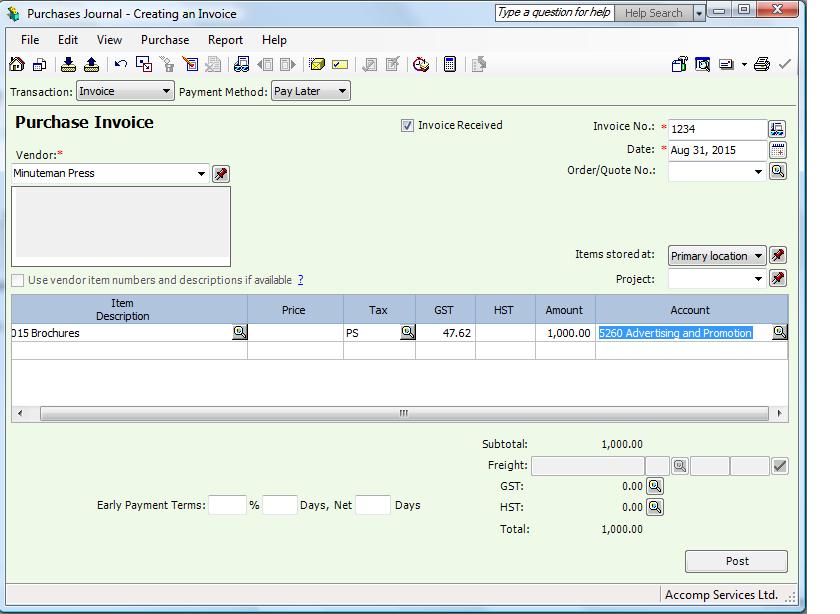
Task: Click the question mark help link
Action: [301, 280]
